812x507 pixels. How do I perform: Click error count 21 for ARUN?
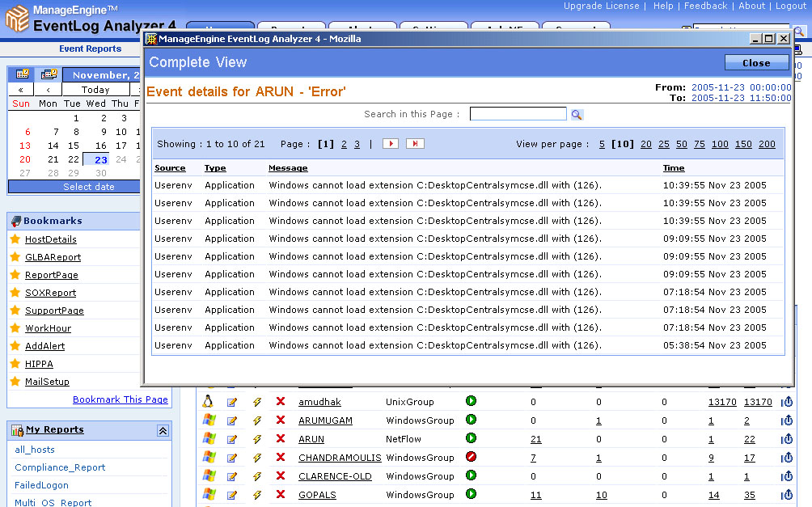pos(536,439)
